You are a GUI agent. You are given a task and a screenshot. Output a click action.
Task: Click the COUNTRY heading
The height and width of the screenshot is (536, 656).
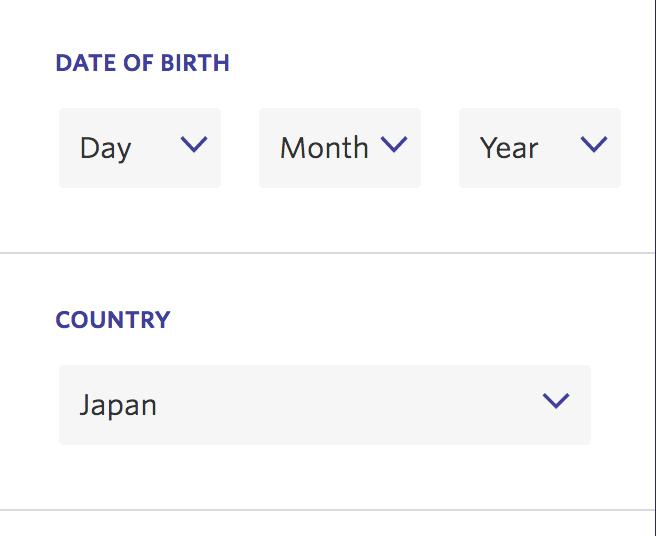point(113,320)
